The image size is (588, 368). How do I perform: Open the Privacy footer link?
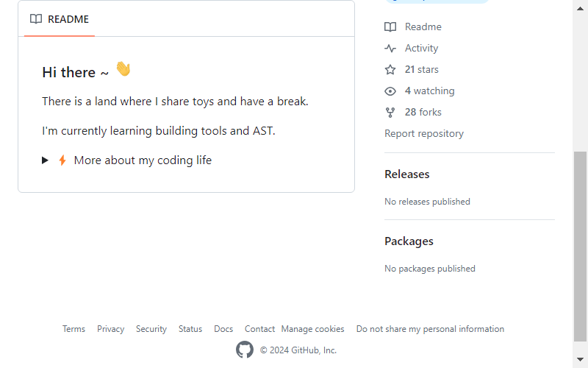tap(111, 329)
